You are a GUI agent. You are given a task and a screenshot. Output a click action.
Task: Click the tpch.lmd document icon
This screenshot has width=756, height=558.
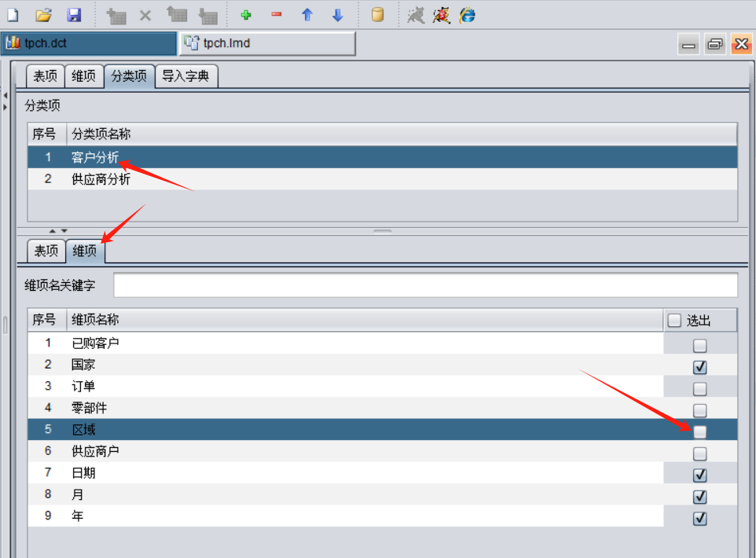coord(192,43)
